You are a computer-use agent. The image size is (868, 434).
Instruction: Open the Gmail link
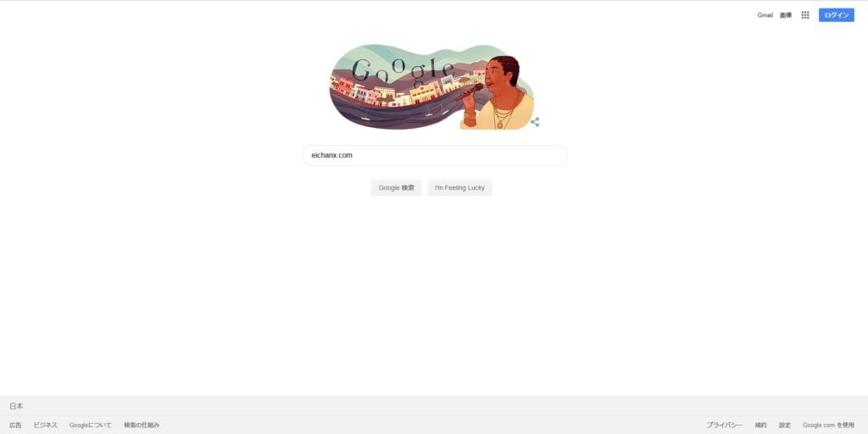[x=765, y=15]
